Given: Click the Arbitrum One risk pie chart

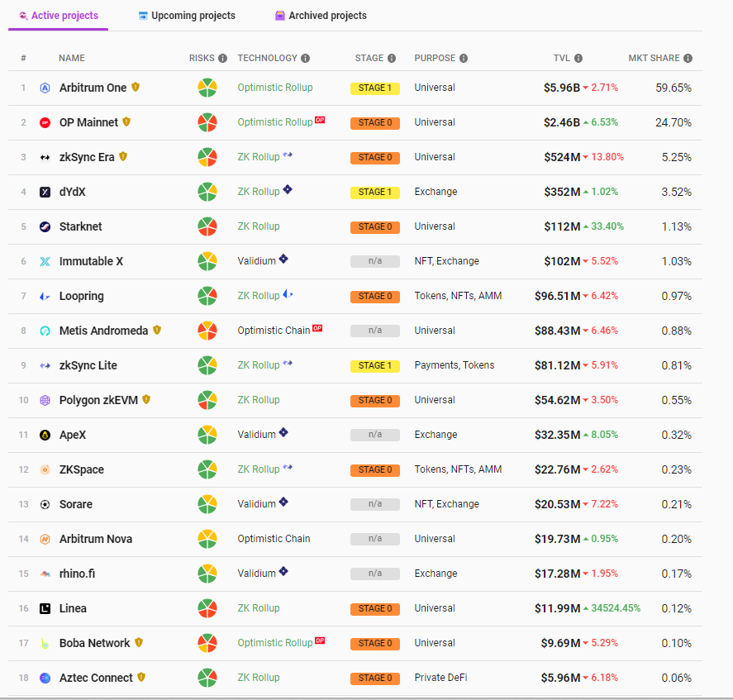Looking at the screenshot, I should [207, 88].
